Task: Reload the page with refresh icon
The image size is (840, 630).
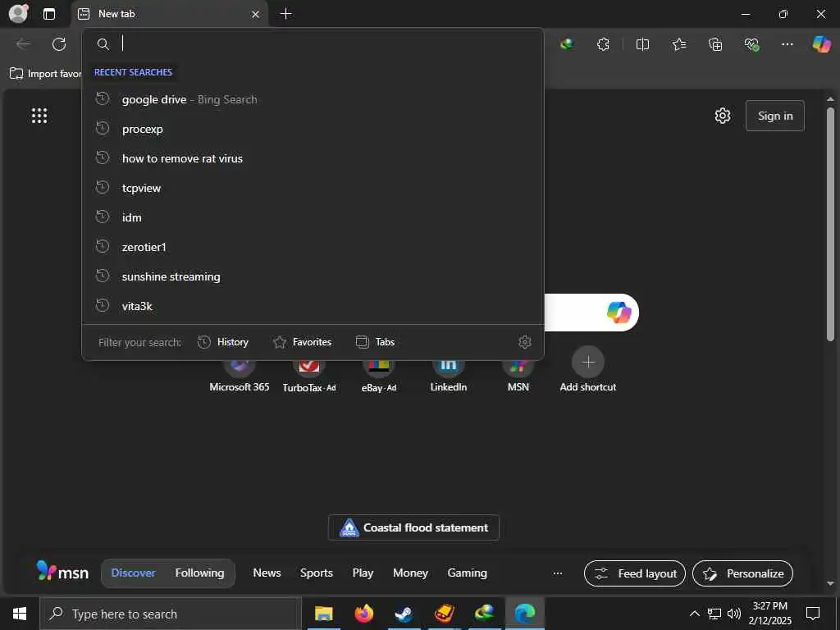Action: point(59,44)
